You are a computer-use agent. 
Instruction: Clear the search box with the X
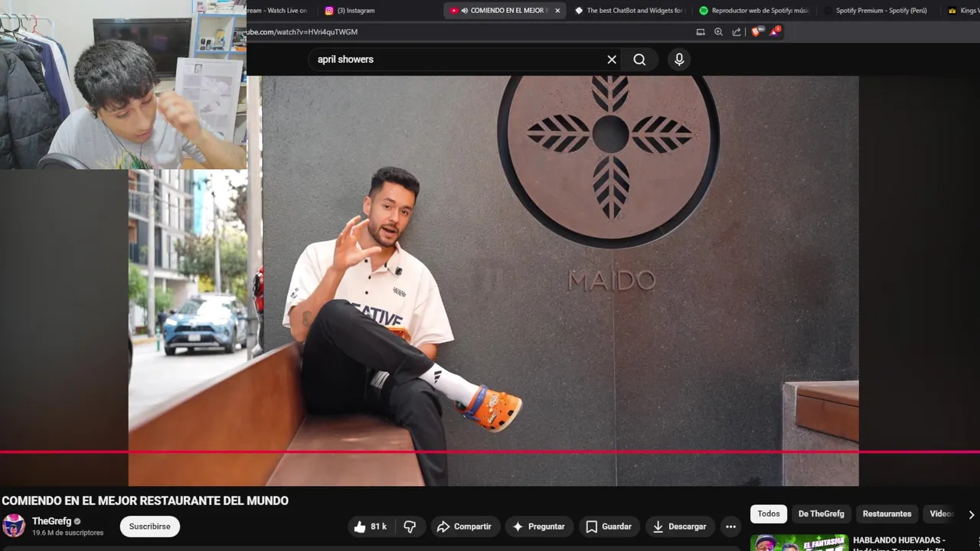(x=612, y=60)
